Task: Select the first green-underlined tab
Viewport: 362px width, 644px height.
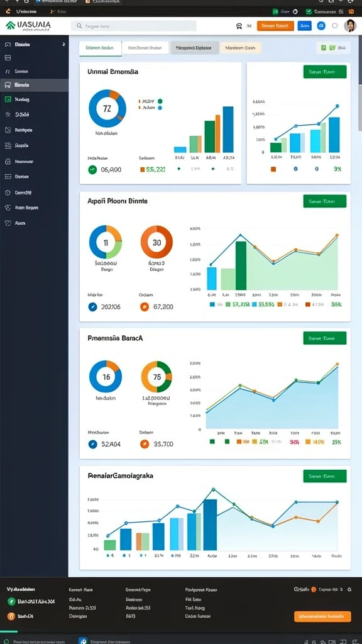Action: tap(100, 48)
